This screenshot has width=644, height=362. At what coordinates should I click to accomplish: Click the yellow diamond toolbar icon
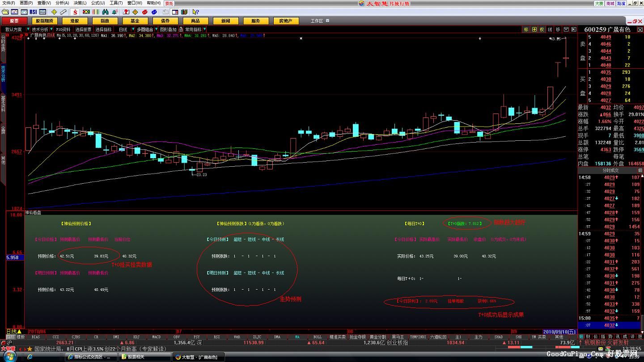pos(135,12)
